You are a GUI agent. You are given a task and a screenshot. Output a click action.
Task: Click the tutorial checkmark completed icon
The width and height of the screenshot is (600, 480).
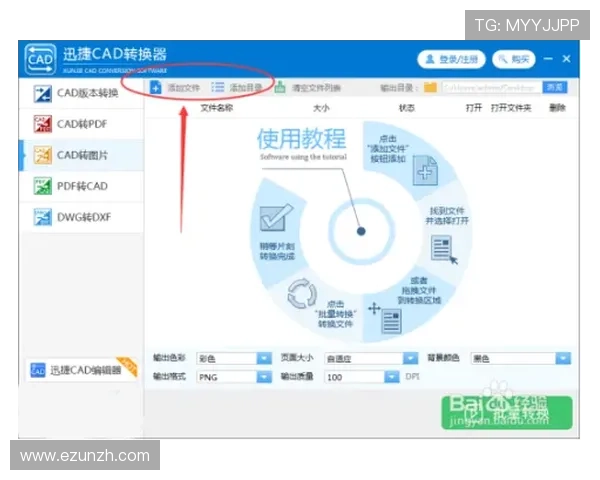click(x=276, y=217)
